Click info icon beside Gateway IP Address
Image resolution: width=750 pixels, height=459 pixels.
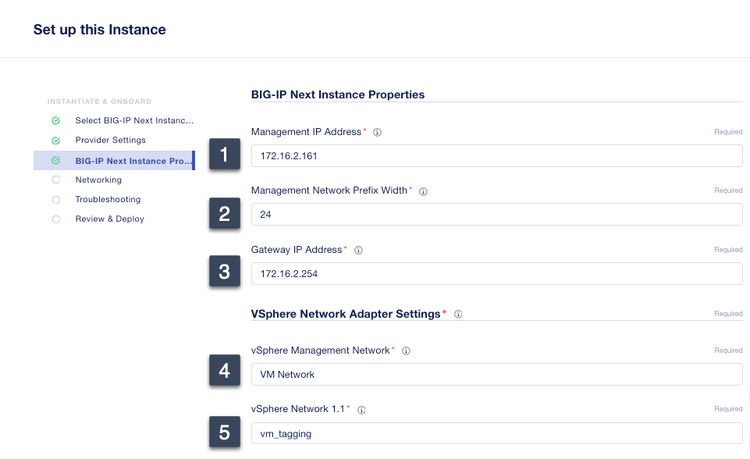coord(358,250)
